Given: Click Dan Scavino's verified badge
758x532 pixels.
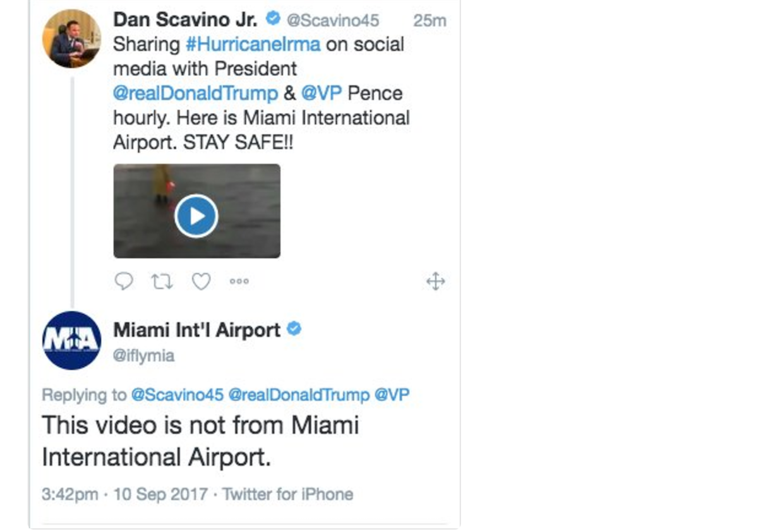Looking at the screenshot, I should pyautogui.click(x=273, y=20).
